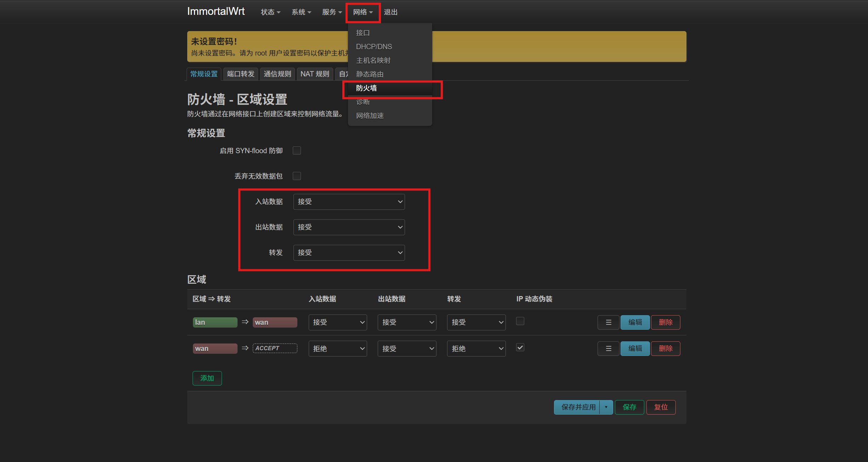Click the green lan zone badge
This screenshot has height=462, width=868.
click(x=215, y=322)
